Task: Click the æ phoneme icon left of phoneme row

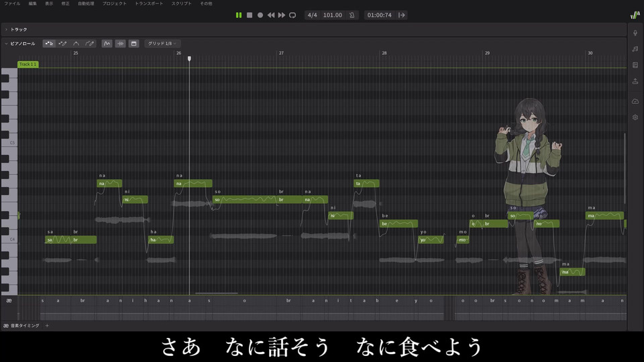Action: 9,301
